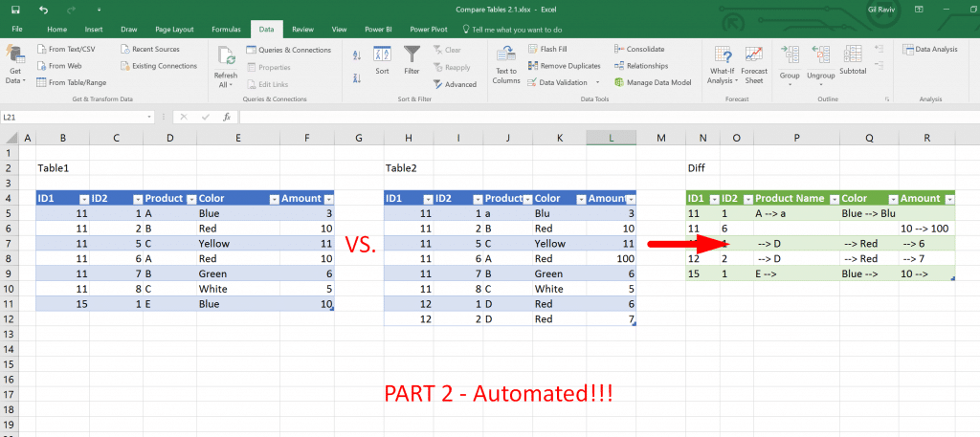Switch to the Home tab
Image resolution: width=980 pixels, height=437 pixels.
tap(56, 30)
